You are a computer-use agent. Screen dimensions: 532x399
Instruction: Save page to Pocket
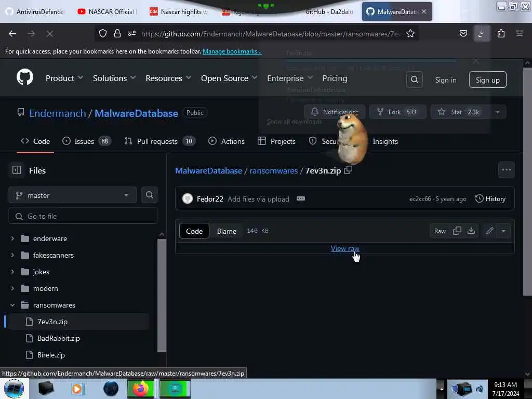pyautogui.click(x=463, y=33)
